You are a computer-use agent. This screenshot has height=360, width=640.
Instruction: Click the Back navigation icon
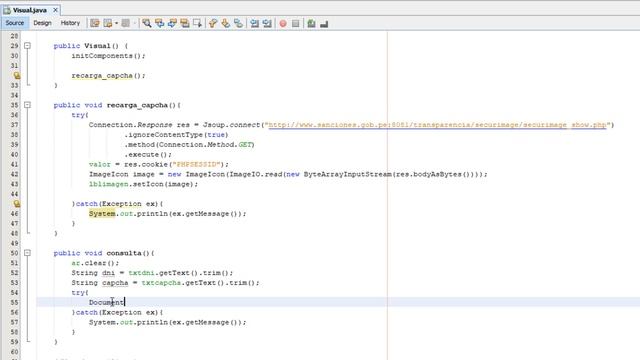[108, 23]
